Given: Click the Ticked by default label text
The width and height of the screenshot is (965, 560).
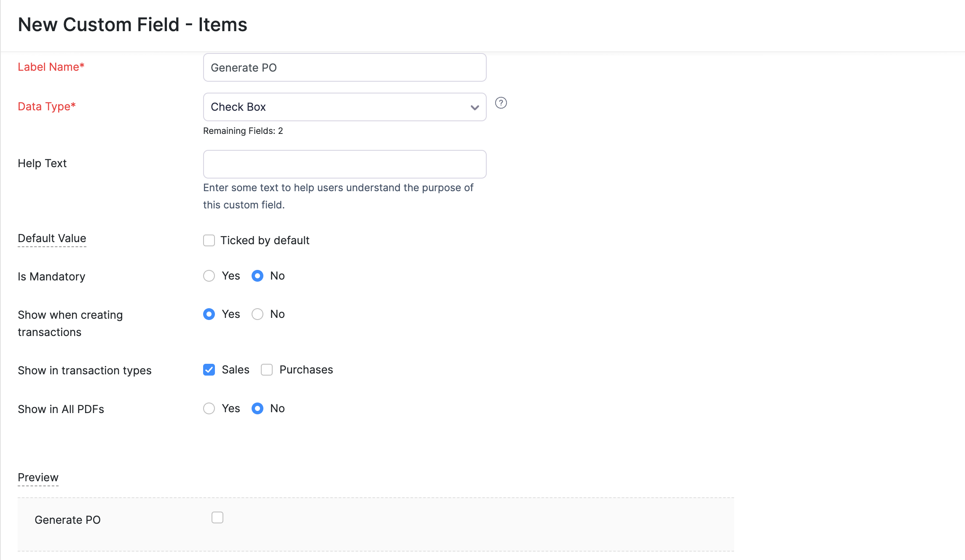Looking at the screenshot, I should [x=265, y=240].
